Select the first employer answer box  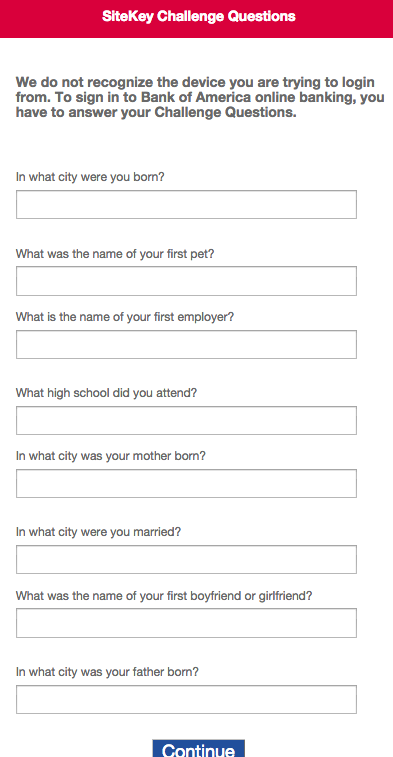[x=186, y=344]
